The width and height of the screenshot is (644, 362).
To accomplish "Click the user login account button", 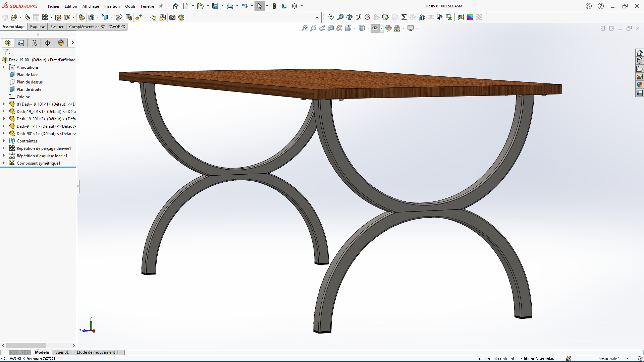I will pyautogui.click(x=589, y=6).
